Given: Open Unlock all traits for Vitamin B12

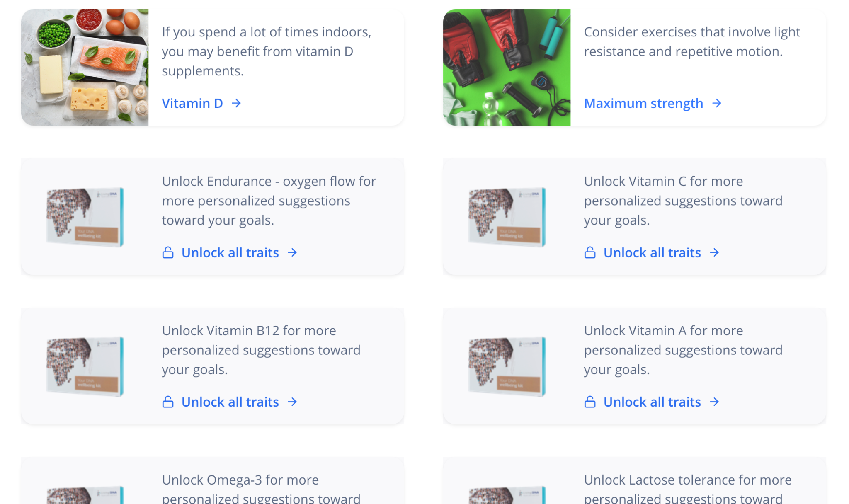Looking at the screenshot, I should (x=230, y=401).
